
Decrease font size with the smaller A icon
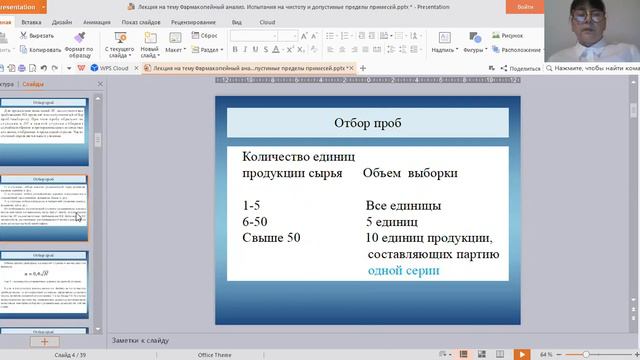coord(314,36)
